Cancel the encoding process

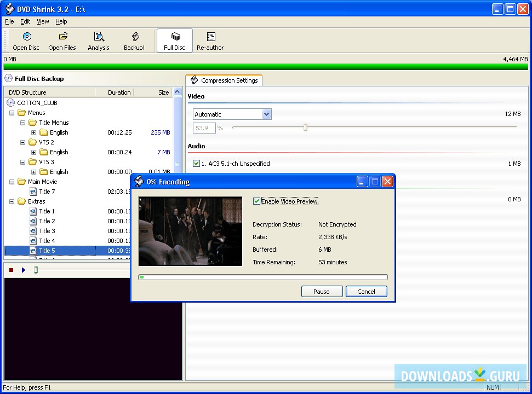pyautogui.click(x=366, y=291)
